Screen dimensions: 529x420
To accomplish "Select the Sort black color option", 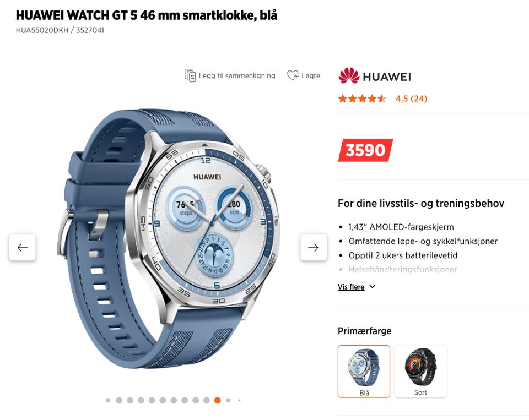I will (x=420, y=372).
